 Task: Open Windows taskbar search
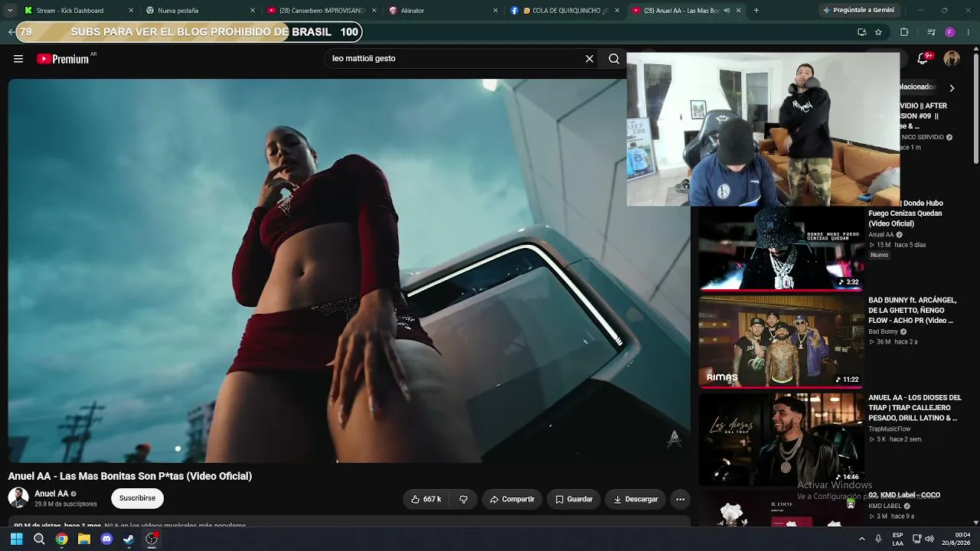coord(39,539)
